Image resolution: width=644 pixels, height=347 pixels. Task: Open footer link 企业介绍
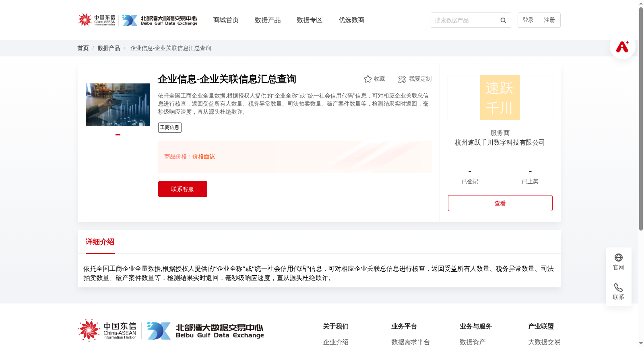(336, 342)
